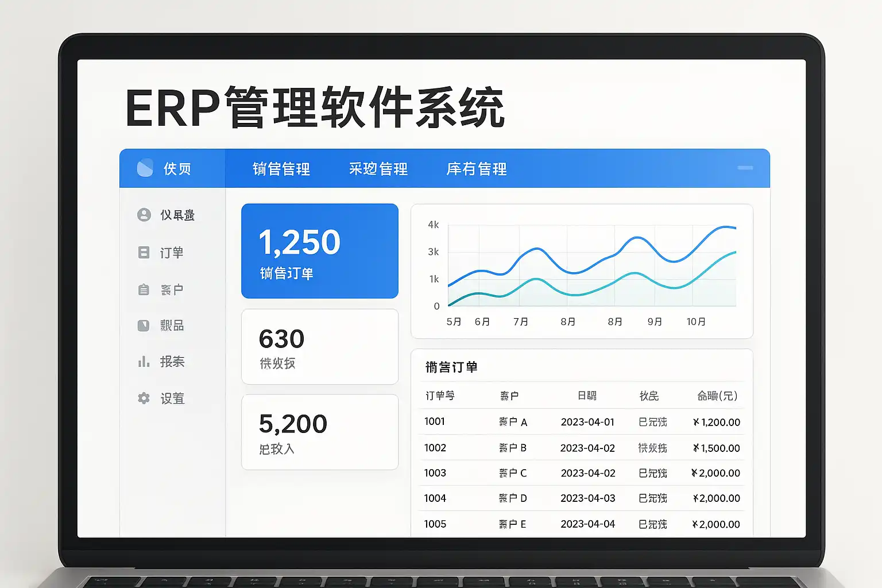Screen dimensions: 882x588
Task: Click customer B in row 1002
Action: [513, 448]
